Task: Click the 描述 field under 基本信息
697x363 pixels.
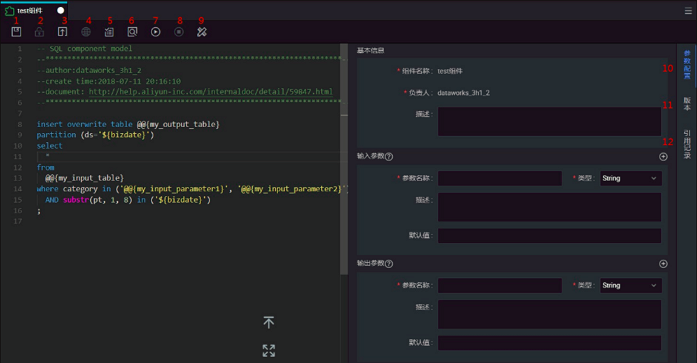Action: pyautogui.click(x=549, y=121)
